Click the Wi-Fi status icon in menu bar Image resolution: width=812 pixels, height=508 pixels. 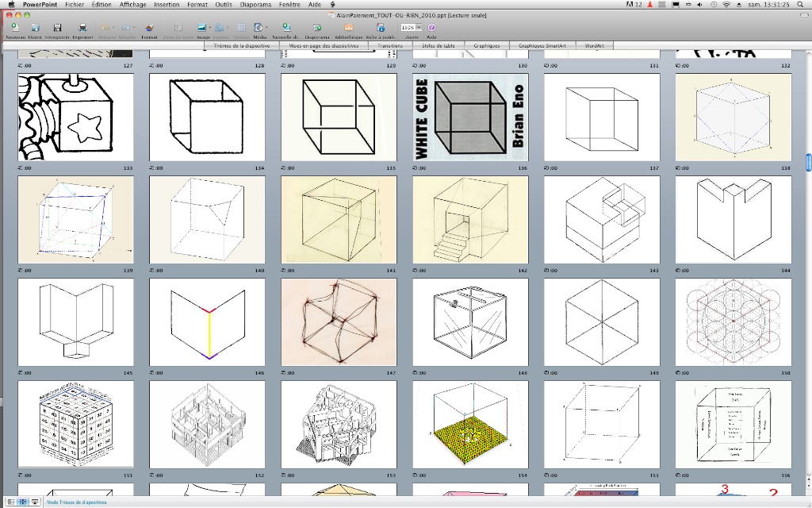click(x=726, y=5)
